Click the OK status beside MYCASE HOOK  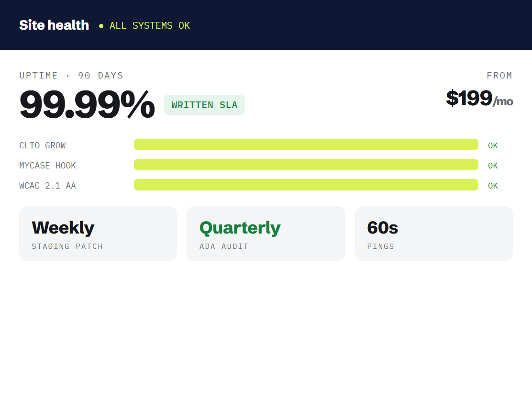(x=493, y=166)
